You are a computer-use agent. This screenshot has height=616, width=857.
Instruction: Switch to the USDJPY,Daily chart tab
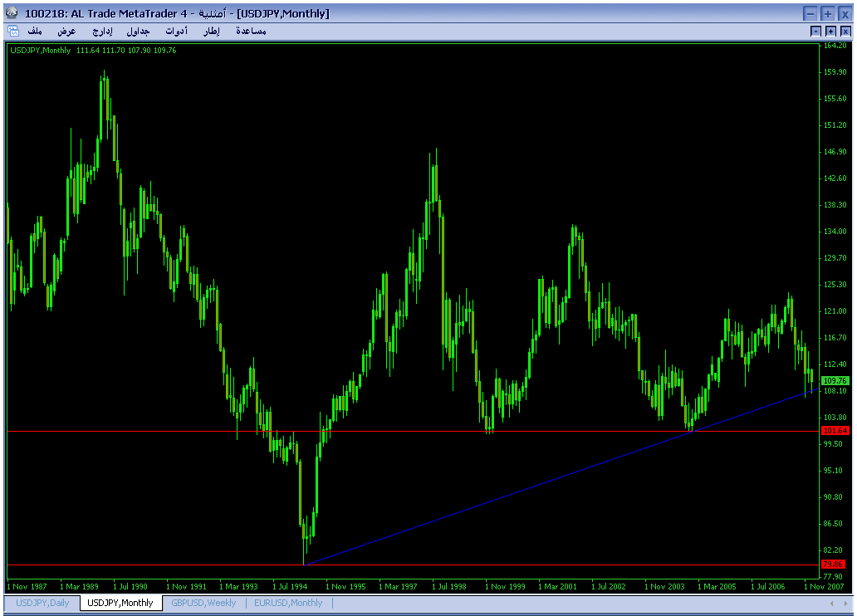coord(42,603)
